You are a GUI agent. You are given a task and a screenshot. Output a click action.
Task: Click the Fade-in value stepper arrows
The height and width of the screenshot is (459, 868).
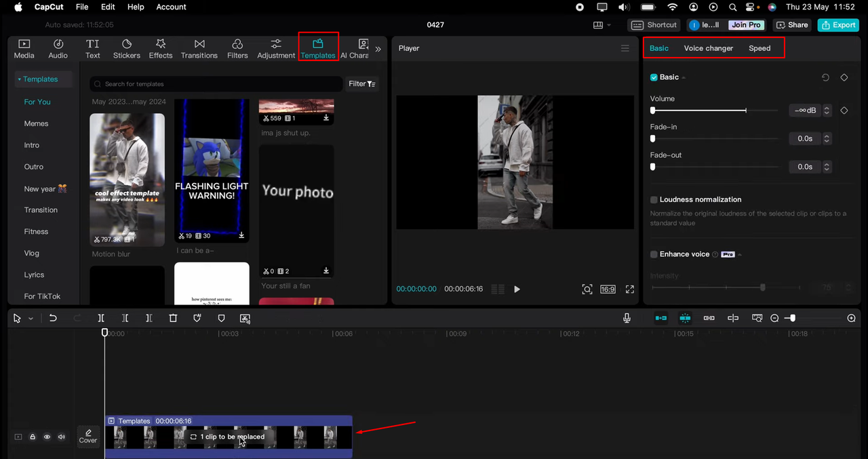click(x=827, y=138)
